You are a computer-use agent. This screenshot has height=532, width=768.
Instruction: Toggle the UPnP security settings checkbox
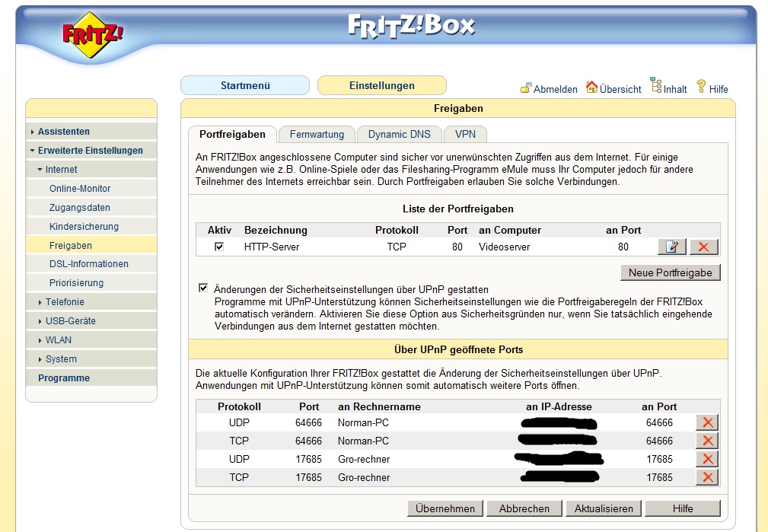tap(202, 288)
